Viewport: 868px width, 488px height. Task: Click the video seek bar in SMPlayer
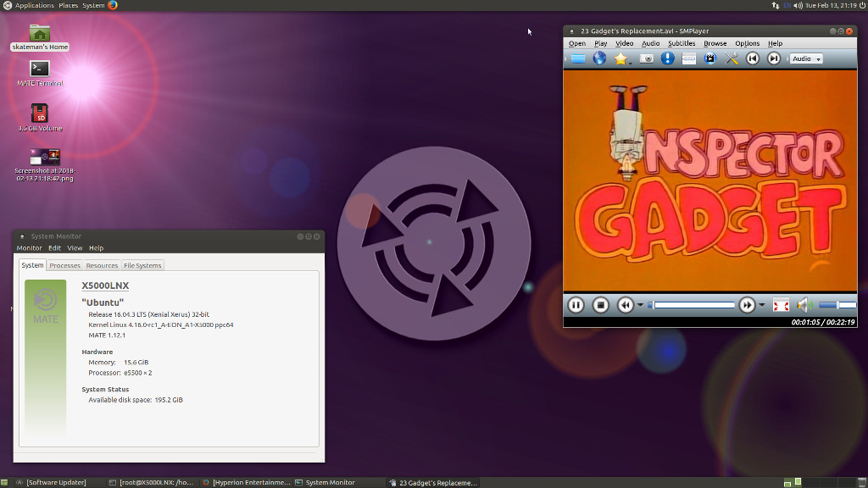point(692,305)
